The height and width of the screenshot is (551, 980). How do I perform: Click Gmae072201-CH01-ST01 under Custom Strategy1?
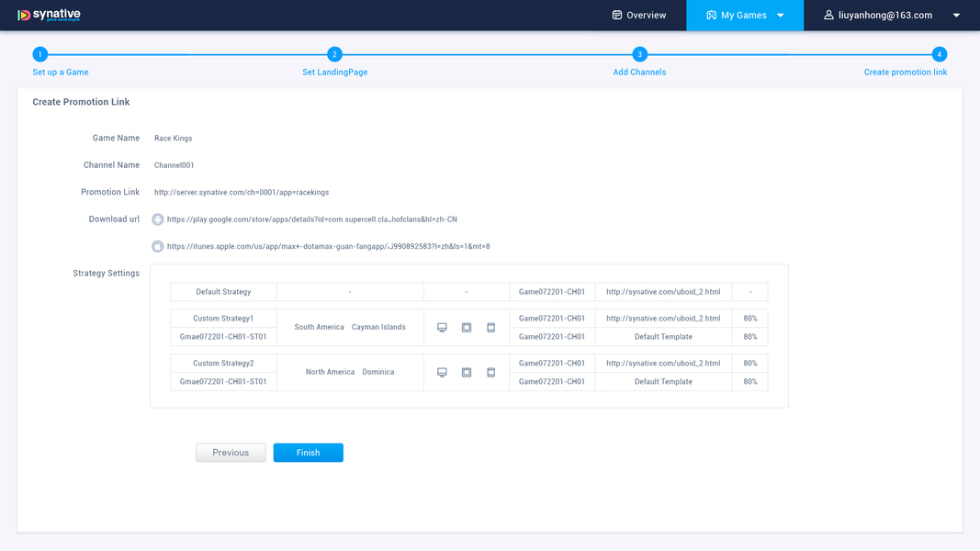[x=223, y=337]
